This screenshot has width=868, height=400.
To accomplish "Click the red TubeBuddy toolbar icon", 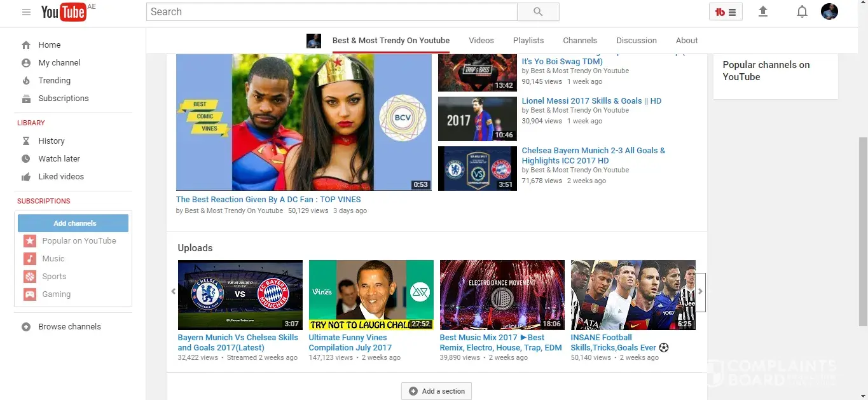I will point(726,12).
